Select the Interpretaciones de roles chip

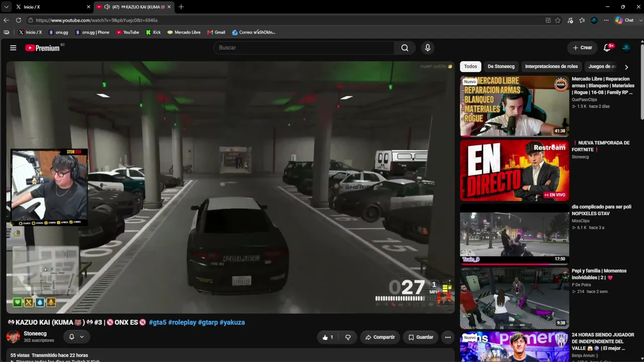(x=551, y=66)
